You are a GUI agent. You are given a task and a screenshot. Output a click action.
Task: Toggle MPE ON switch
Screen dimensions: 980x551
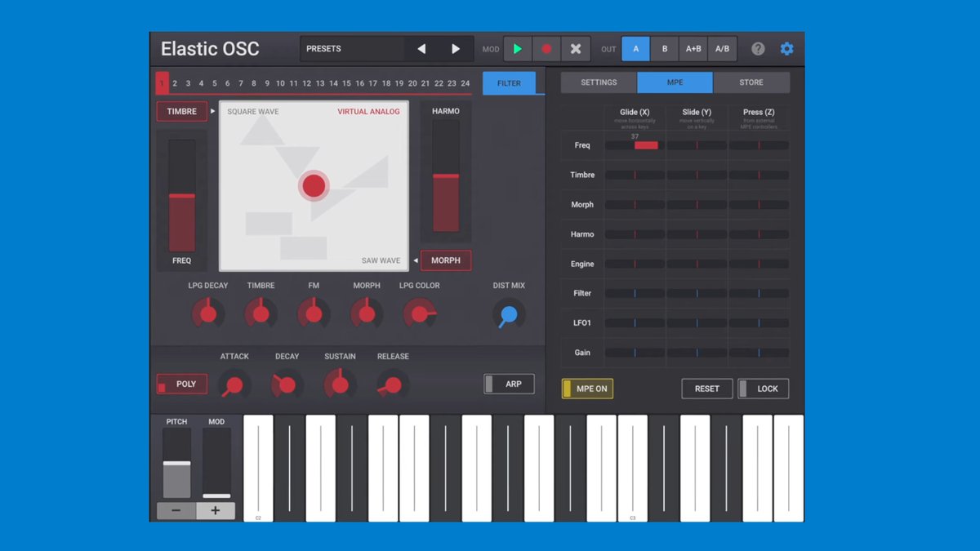(587, 389)
